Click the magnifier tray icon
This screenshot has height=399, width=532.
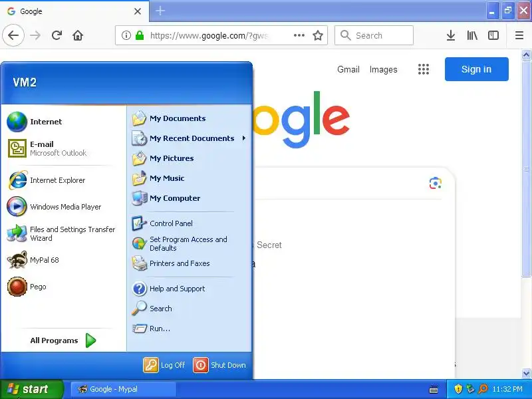pos(483,389)
